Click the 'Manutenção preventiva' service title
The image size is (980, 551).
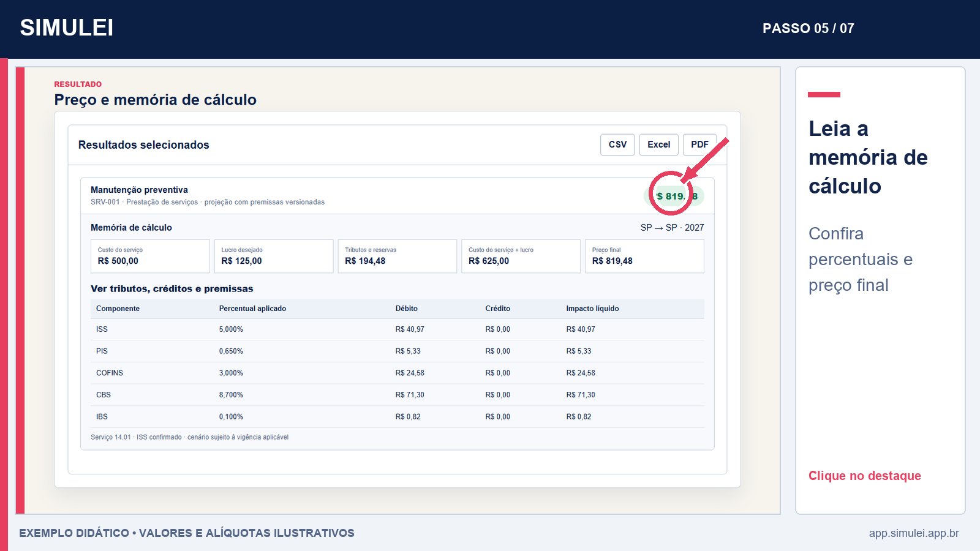(139, 190)
